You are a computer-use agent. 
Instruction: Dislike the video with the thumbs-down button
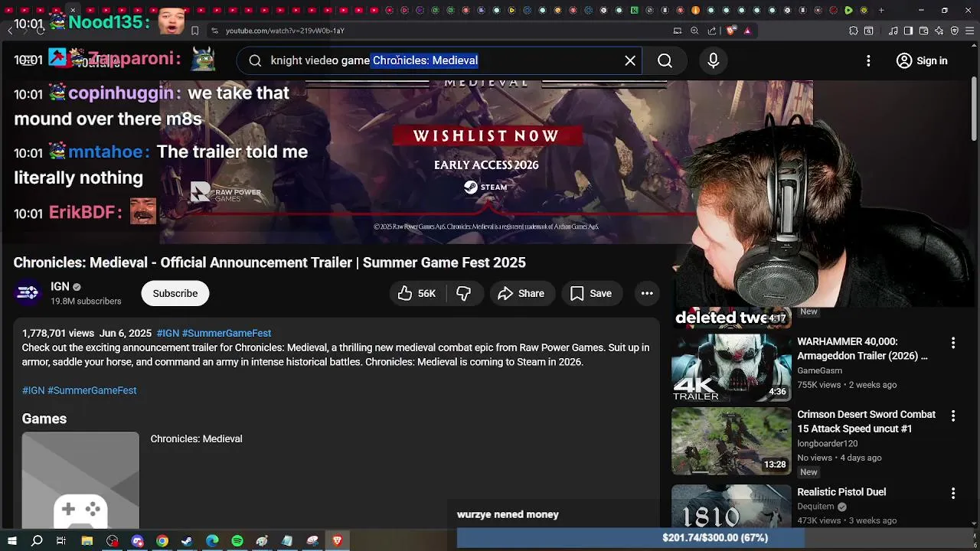(x=463, y=293)
